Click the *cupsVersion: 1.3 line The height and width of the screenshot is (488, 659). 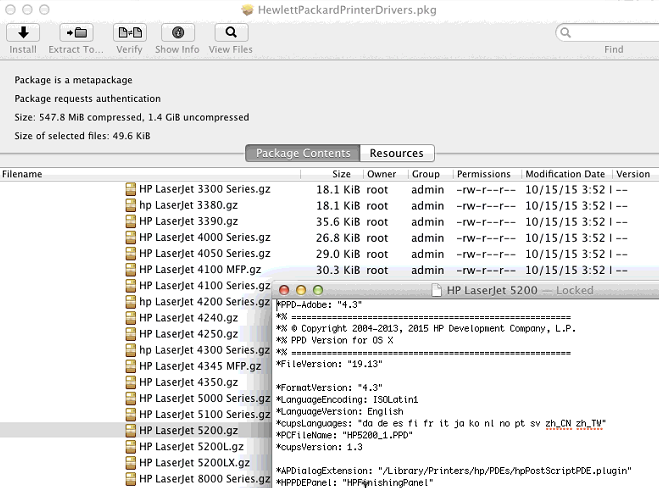coord(319,447)
